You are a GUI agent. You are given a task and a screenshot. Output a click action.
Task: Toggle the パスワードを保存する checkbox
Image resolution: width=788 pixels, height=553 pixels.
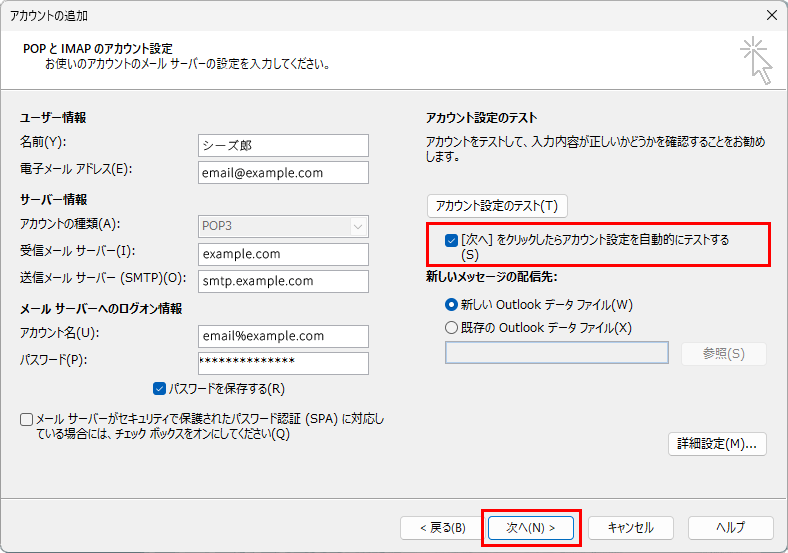(160, 388)
